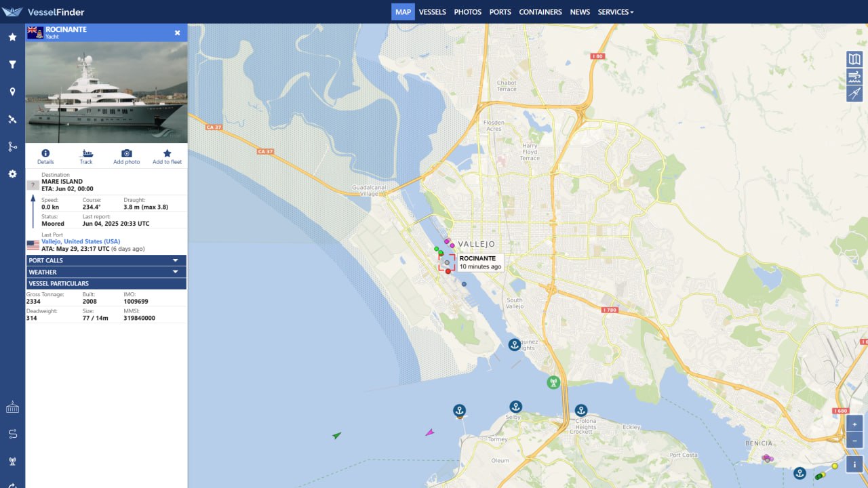Click the route nodes icon in sidebar
Viewport: 868px width, 488px height.
click(12, 146)
